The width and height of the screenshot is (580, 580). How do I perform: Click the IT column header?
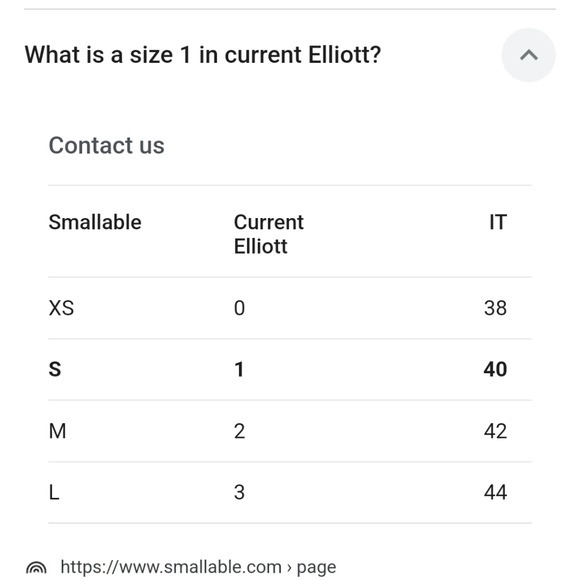click(498, 222)
